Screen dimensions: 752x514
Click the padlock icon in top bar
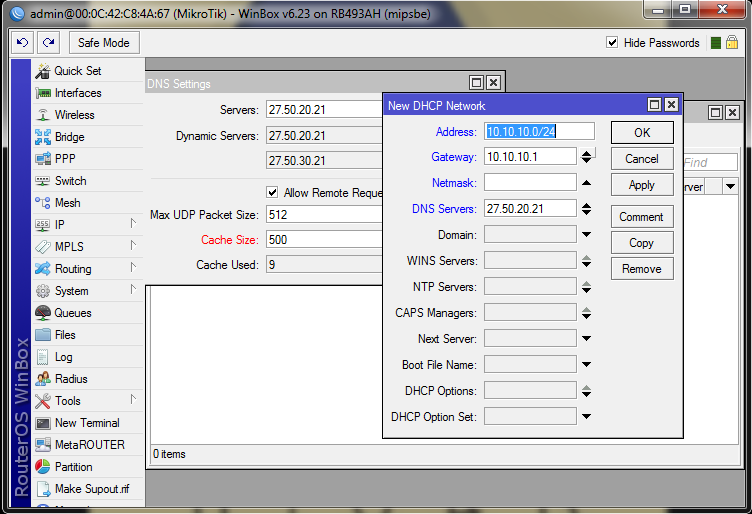(731, 43)
